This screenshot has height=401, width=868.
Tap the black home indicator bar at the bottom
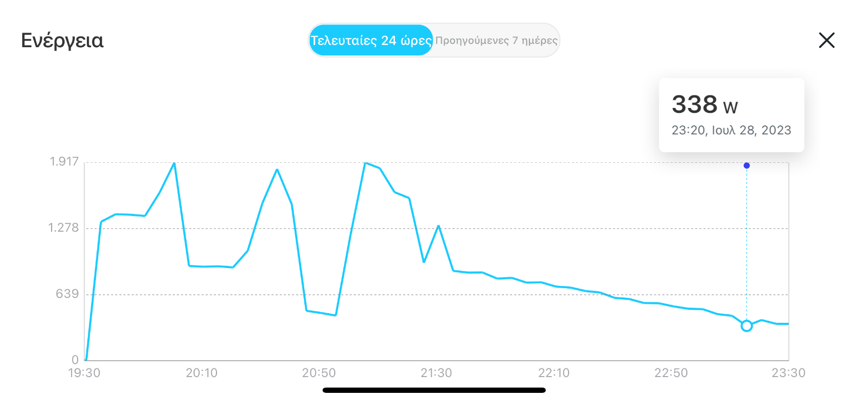point(434,390)
